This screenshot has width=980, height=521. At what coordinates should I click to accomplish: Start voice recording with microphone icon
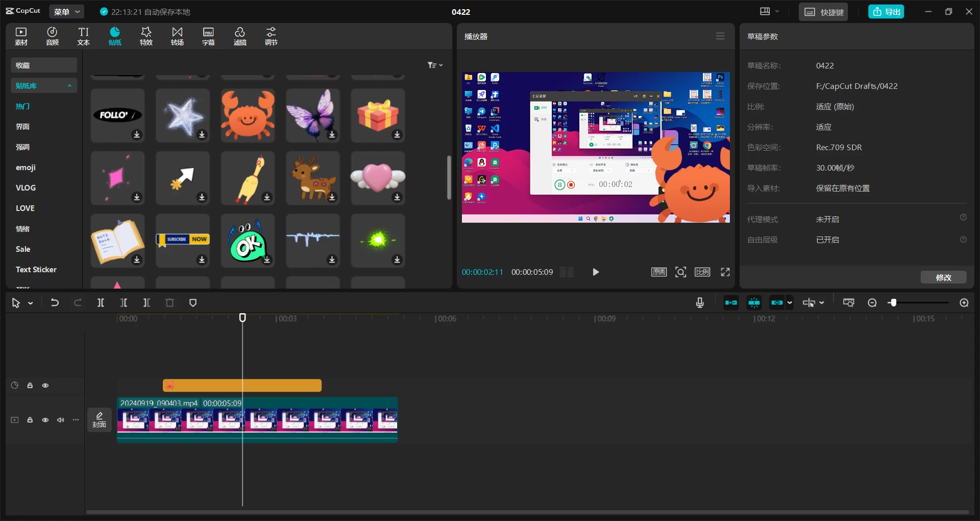(x=700, y=303)
